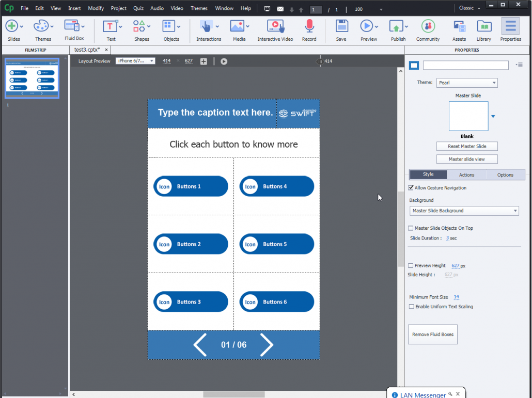Enable Allow Gesture Navigation
532x398 pixels.
(x=411, y=187)
